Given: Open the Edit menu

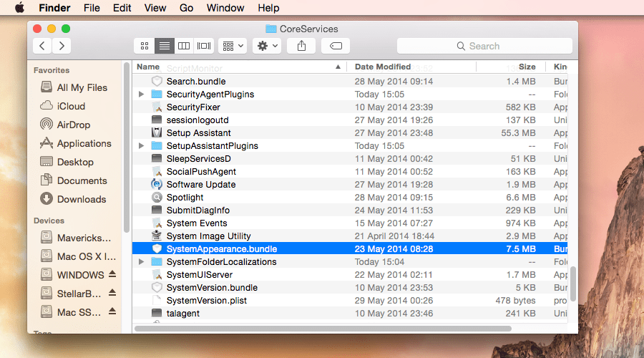Looking at the screenshot, I should [x=122, y=8].
